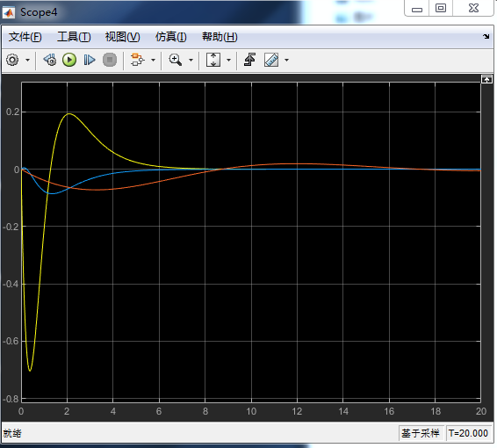Run the simulation with the green play button
497x448 pixels.
(69, 60)
